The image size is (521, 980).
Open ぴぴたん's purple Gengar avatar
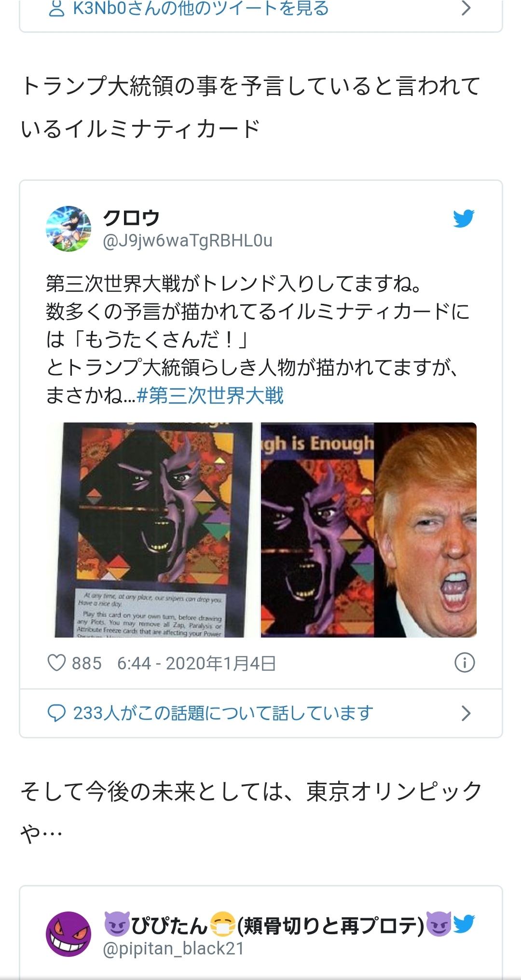(x=69, y=934)
